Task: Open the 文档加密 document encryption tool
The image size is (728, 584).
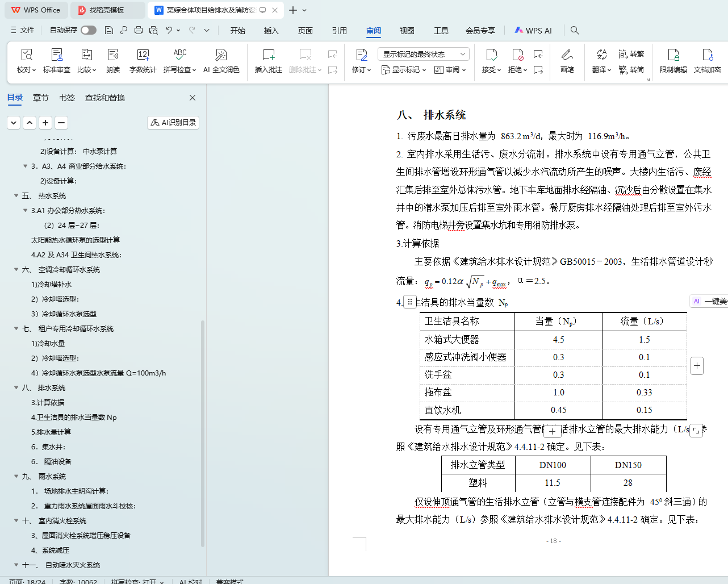Action: point(707,55)
